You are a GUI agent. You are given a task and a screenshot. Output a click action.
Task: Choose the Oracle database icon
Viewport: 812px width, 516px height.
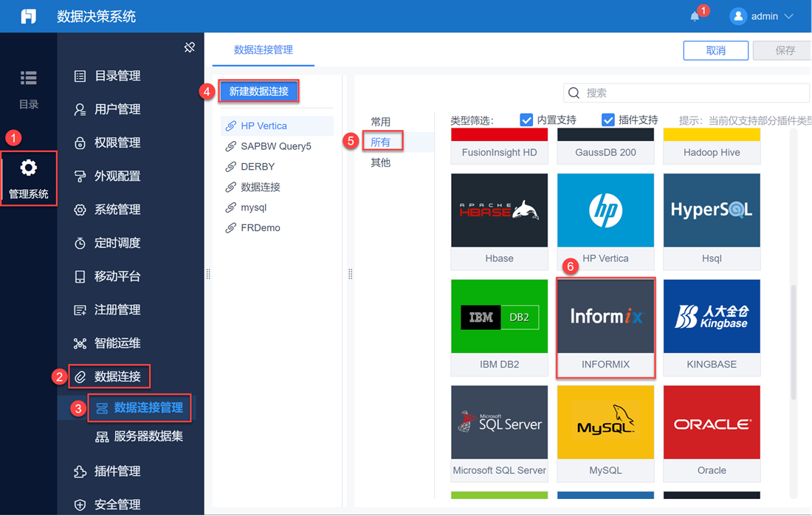(x=712, y=422)
